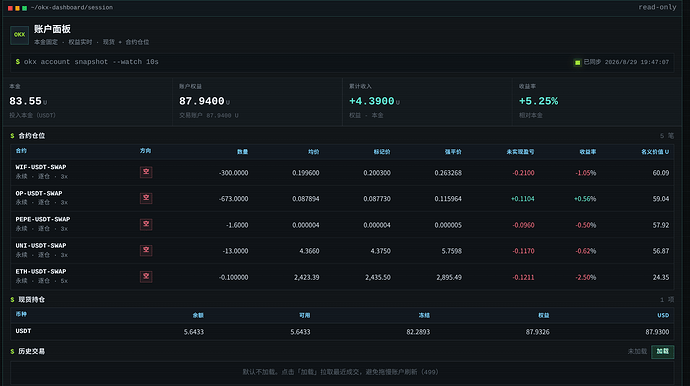Sort positions by the 强平价 column header
Image resolution: width=690 pixels, height=386 pixels.
point(453,152)
